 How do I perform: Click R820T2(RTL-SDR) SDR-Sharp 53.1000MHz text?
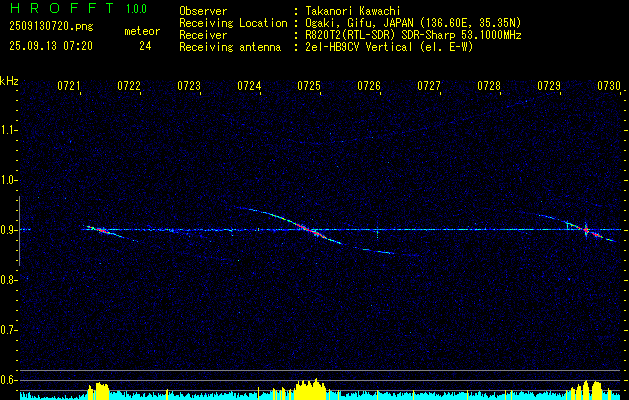[x=412, y=35]
